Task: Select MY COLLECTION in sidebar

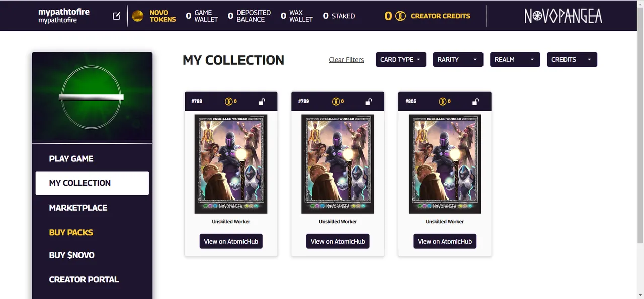Action: pyautogui.click(x=92, y=183)
